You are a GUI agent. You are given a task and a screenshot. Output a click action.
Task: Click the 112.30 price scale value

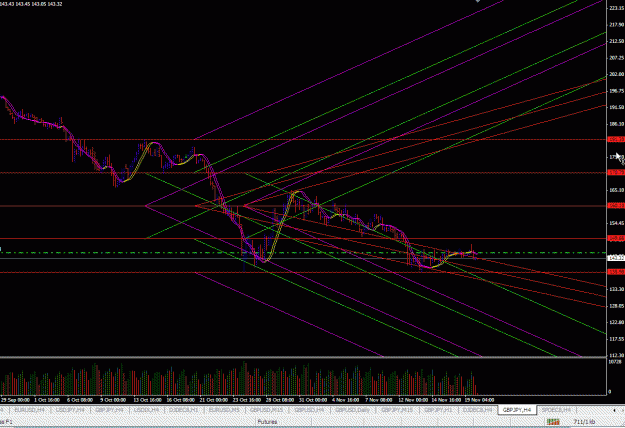point(616,355)
